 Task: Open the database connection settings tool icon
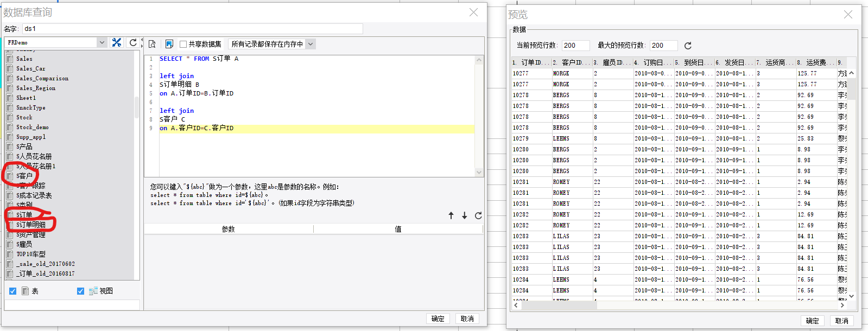pos(116,42)
